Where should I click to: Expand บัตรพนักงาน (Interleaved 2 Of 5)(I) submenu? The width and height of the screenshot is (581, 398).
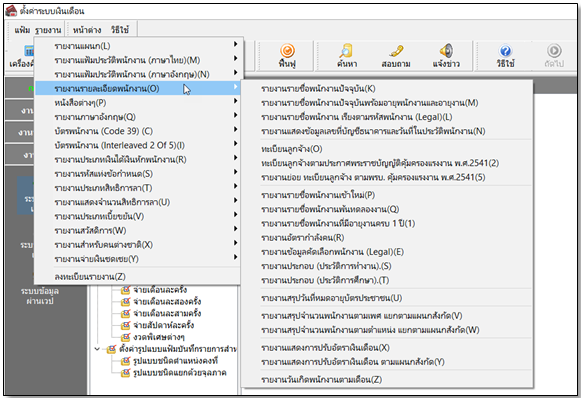138,145
